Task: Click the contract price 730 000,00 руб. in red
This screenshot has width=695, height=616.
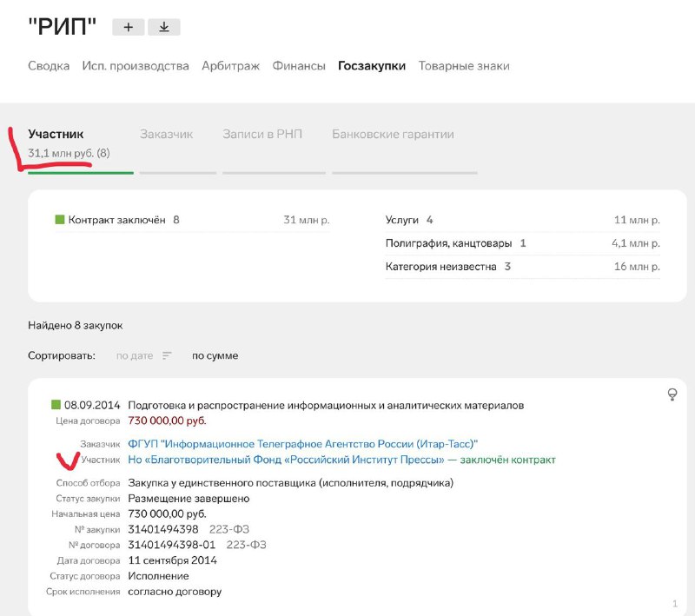Action: click(x=167, y=421)
